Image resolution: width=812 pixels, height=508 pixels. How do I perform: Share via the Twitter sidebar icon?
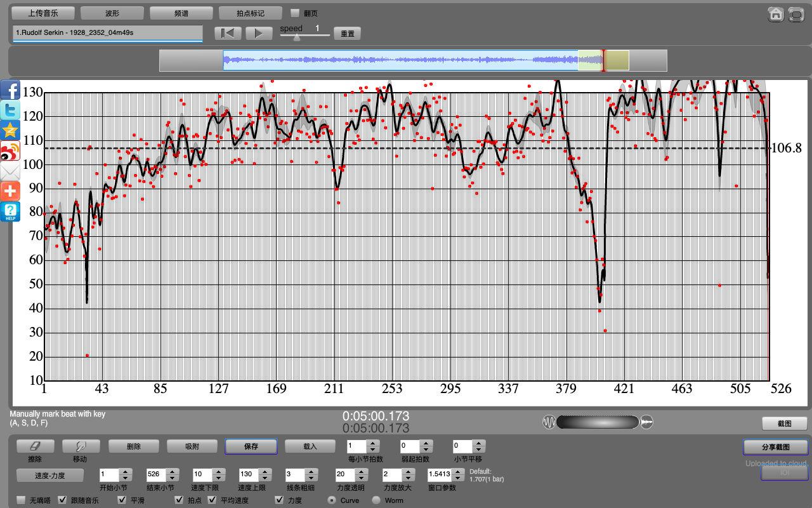(10, 110)
